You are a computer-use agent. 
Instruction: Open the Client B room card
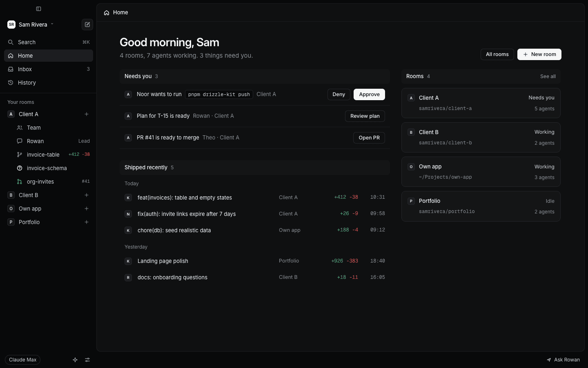pos(481,137)
